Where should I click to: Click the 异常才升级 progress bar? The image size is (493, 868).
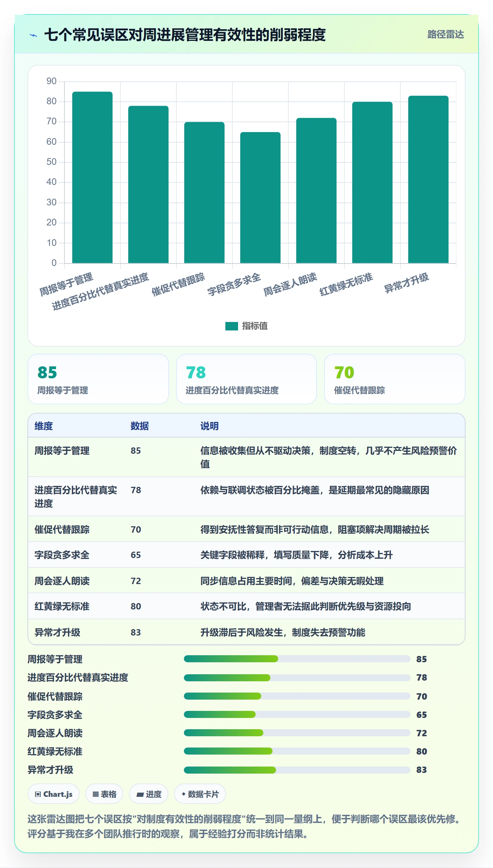(x=297, y=770)
